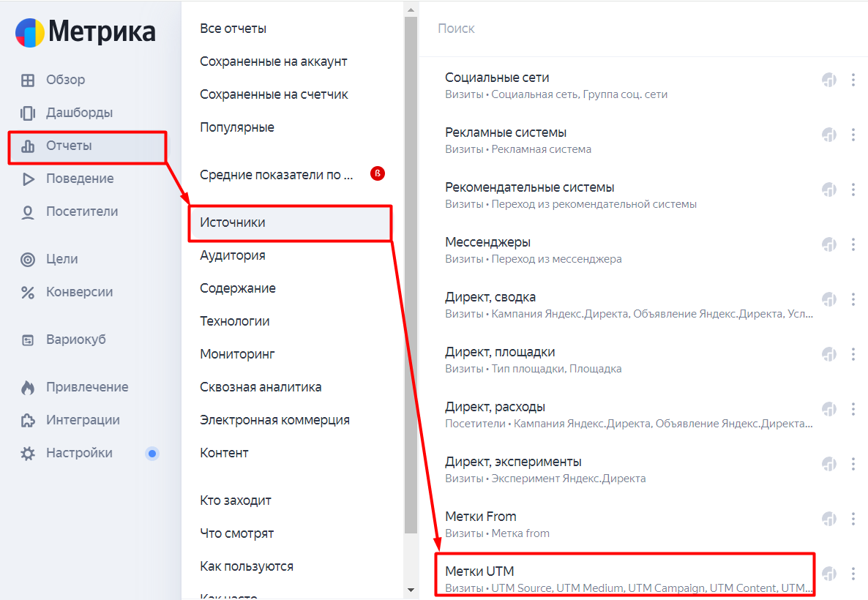
Task: Click the chart icon next to Социальные сети
Action: (x=828, y=80)
